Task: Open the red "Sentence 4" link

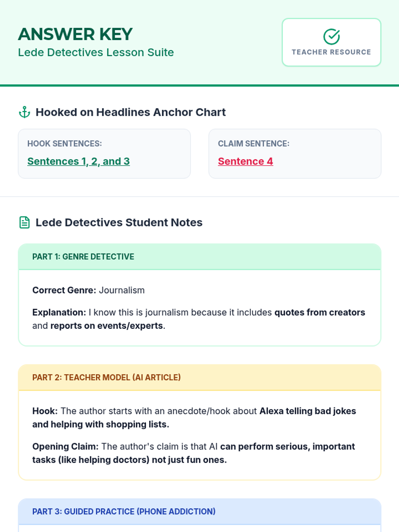Action: pyautogui.click(x=245, y=161)
